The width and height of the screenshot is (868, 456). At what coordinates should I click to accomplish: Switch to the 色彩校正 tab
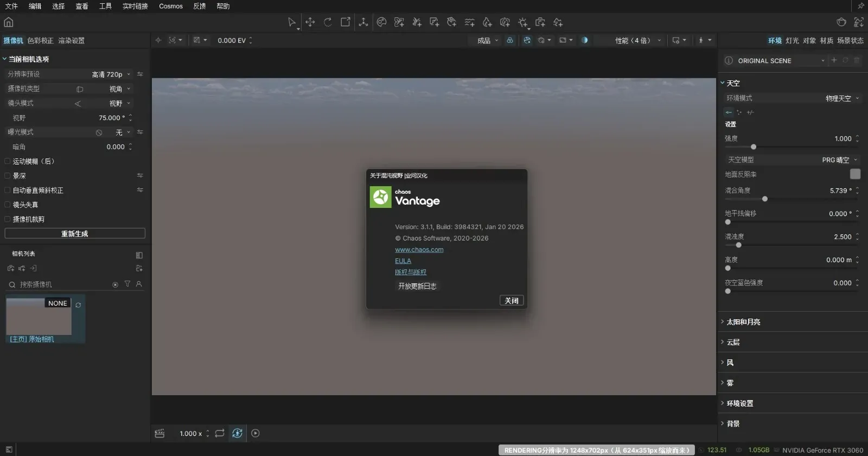(x=41, y=41)
